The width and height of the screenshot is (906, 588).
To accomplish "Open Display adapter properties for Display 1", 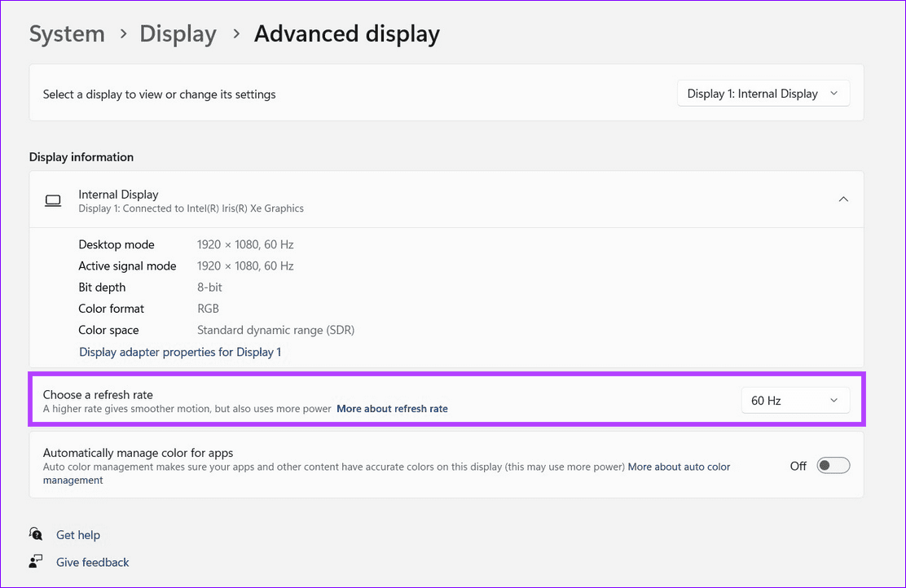I will (x=180, y=351).
